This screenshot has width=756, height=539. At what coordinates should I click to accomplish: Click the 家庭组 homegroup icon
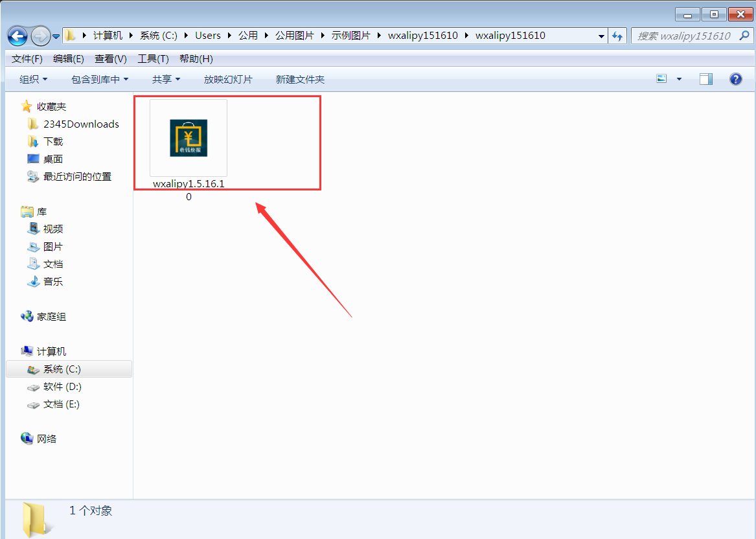[27, 316]
